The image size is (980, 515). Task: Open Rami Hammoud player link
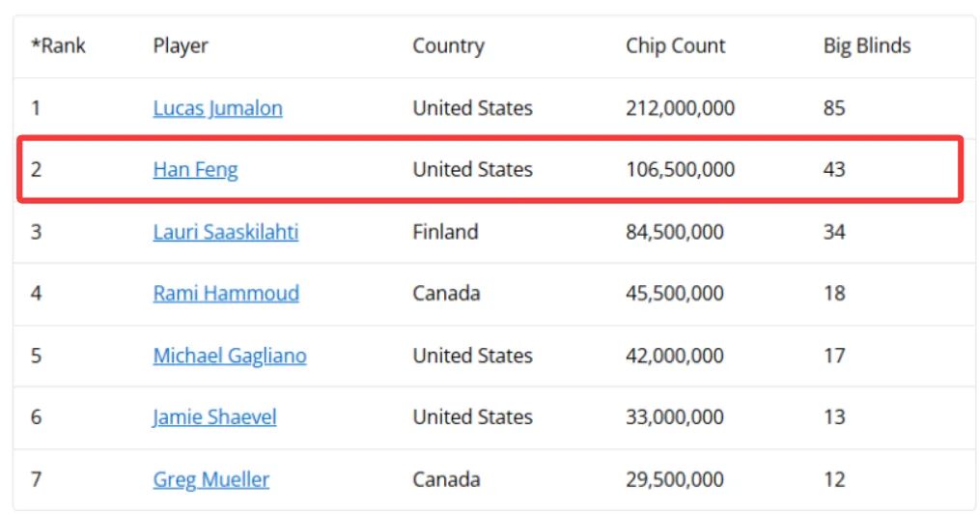[x=226, y=294]
